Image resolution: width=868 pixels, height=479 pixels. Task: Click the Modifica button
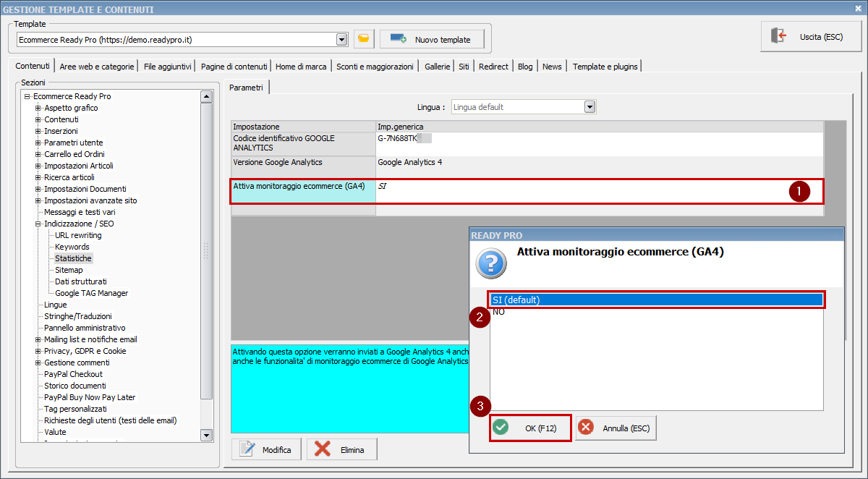(266, 449)
